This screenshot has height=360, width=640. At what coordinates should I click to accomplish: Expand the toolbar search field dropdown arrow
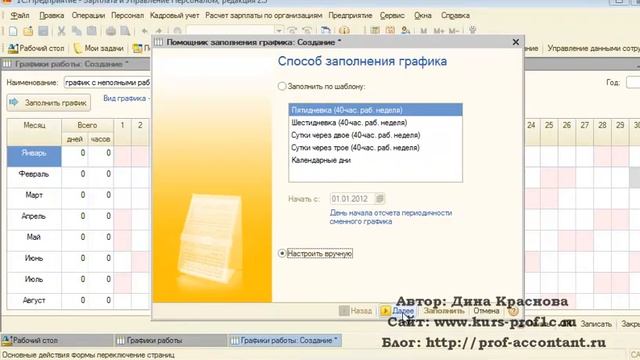tap(279, 31)
